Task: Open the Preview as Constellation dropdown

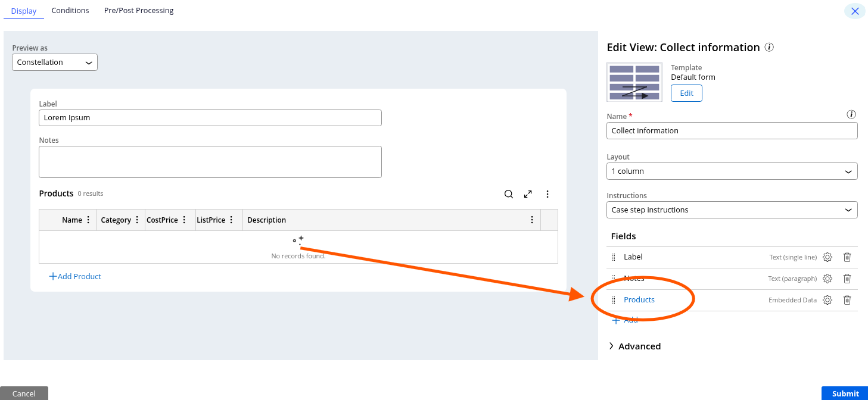Action: [x=55, y=62]
